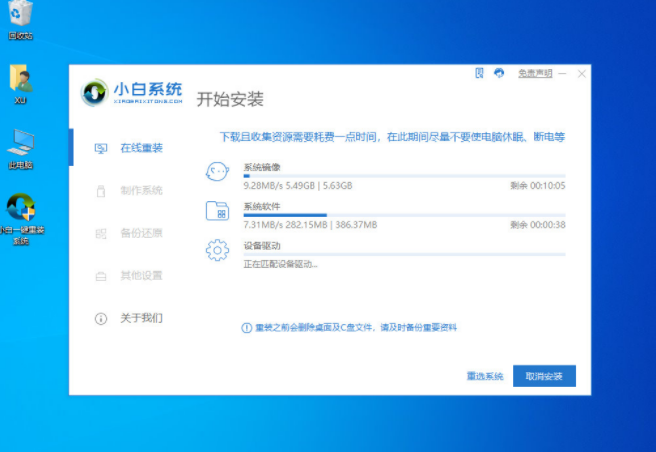Open the XU user folder icon
The image size is (656, 452).
20,84
